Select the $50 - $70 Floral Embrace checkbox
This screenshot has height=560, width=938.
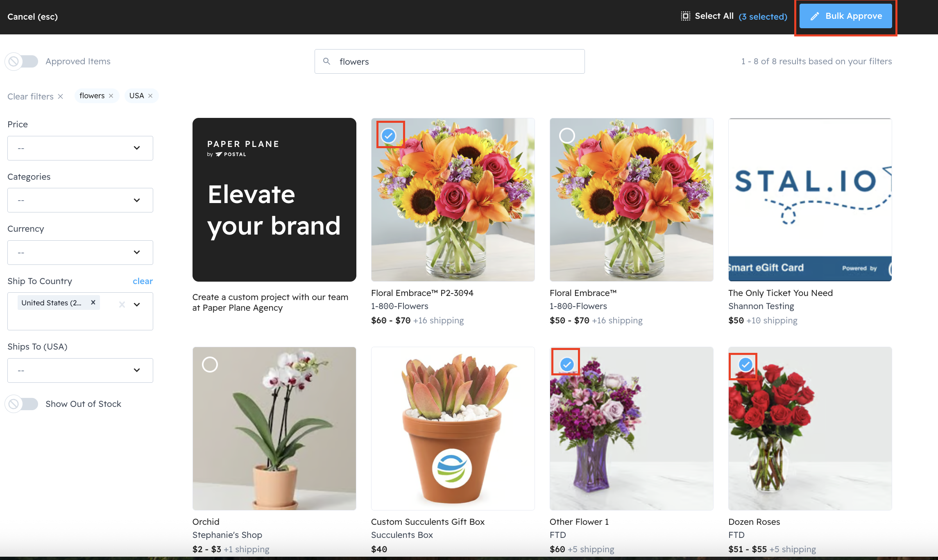pos(567,135)
